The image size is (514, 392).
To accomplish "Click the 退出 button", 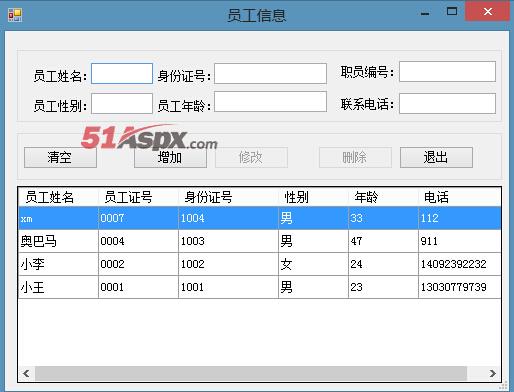I will pos(436,157).
